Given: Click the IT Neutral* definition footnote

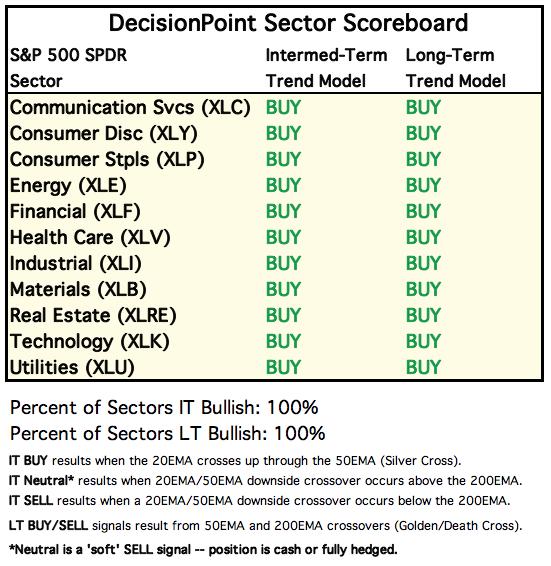Looking at the screenshot, I should point(265,481).
